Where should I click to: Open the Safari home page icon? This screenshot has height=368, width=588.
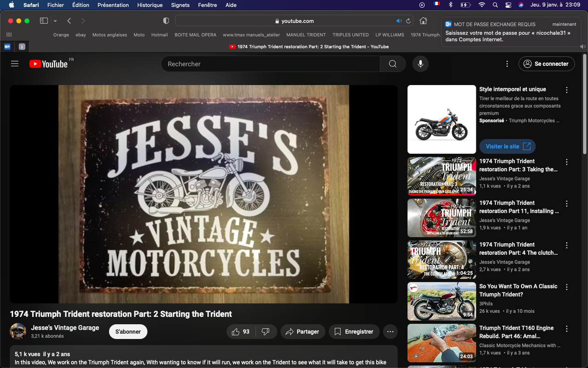click(x=424, y=21)
